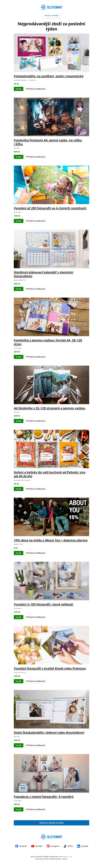
Task: Click the About You 15% image
Action: 51,517
